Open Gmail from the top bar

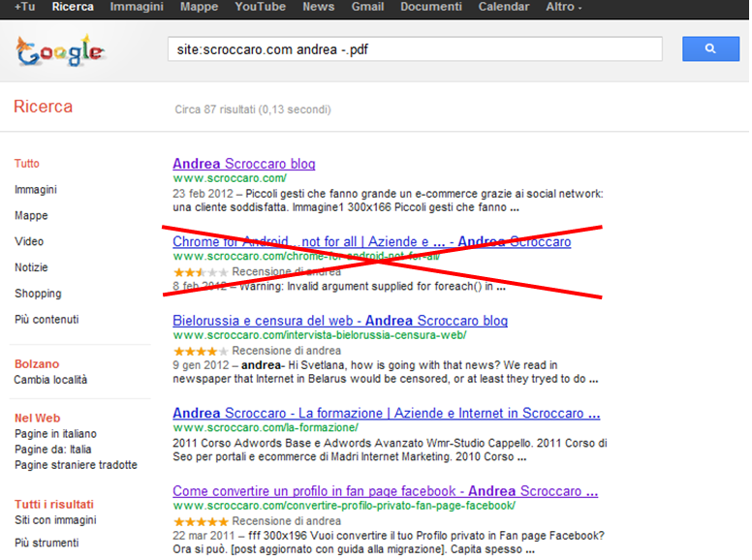pos(367,7)
